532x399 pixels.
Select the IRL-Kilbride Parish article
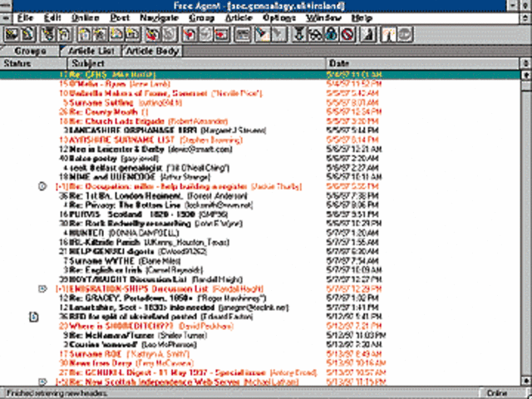click(x=260, y=243)
